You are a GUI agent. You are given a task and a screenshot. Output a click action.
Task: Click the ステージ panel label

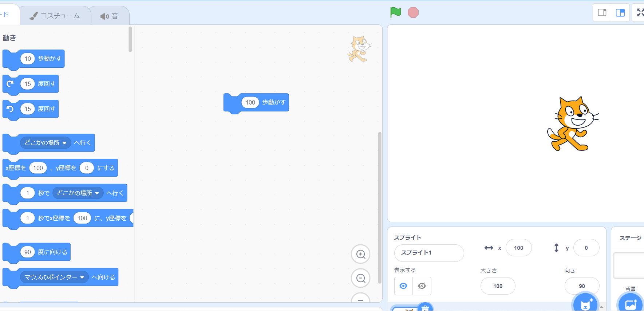631,238
